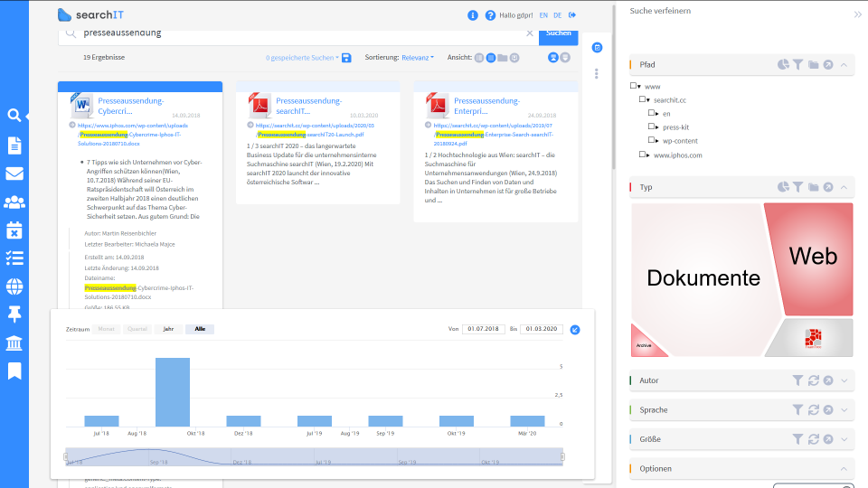Switch to the fourth Ansicht view icon
Image resolution: width=868 pixels, height=488 pixels.
514,58
